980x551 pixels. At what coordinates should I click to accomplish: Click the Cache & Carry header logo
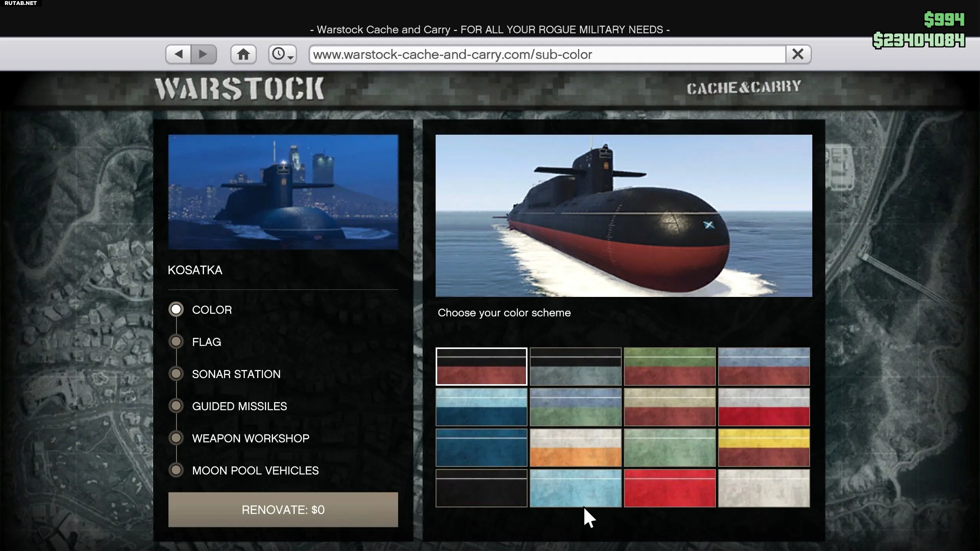tap(743, 88)
